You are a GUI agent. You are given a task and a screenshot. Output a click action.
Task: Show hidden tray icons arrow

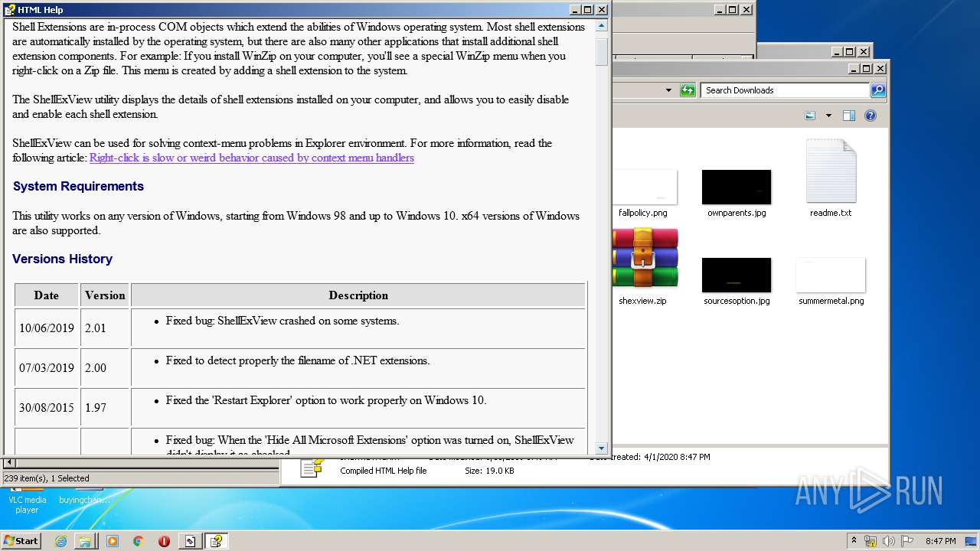(854, 540)
